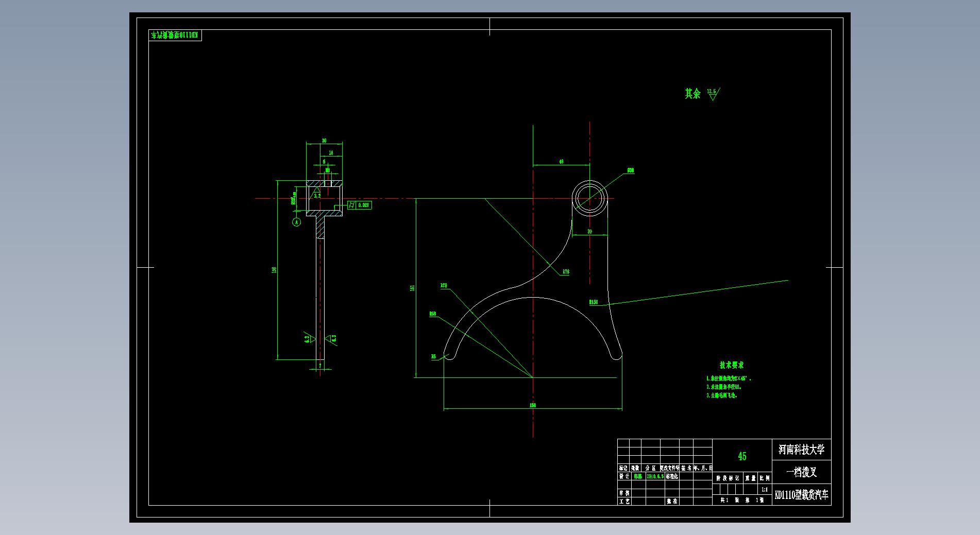Click the mirrored KD1110 label box at top-left

175,35
